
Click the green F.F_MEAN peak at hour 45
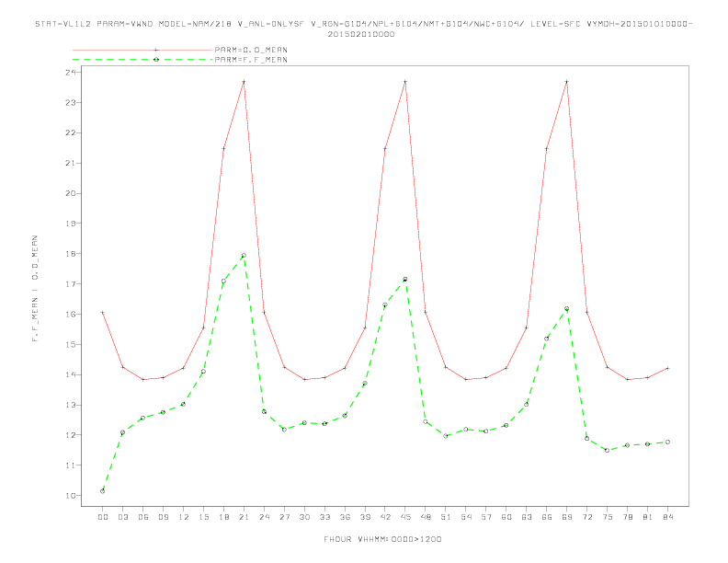click(x=405, y=279)
